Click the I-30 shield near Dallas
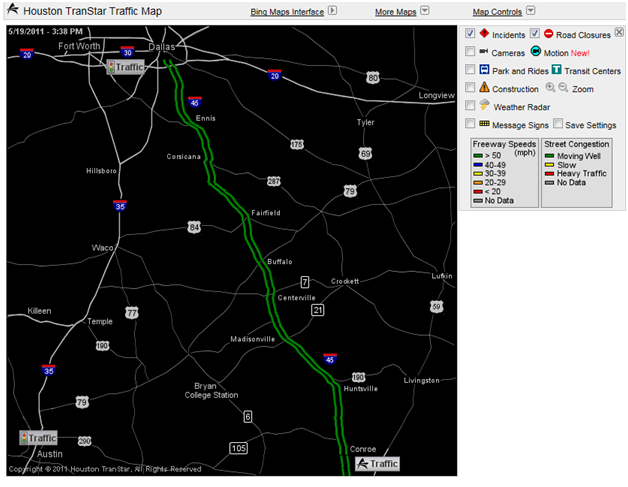 pos(127,52)
